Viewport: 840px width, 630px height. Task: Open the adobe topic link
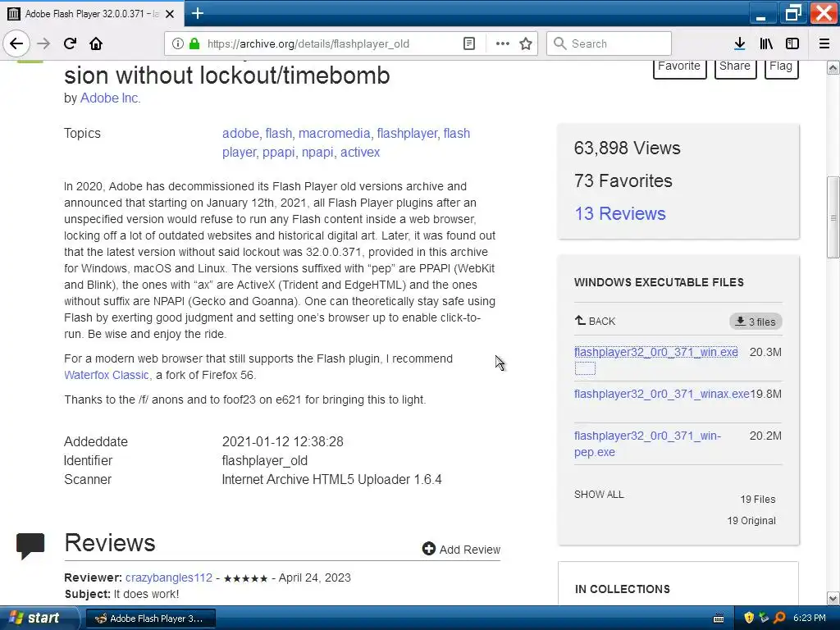pyautogui.click(x=240, y=133)
